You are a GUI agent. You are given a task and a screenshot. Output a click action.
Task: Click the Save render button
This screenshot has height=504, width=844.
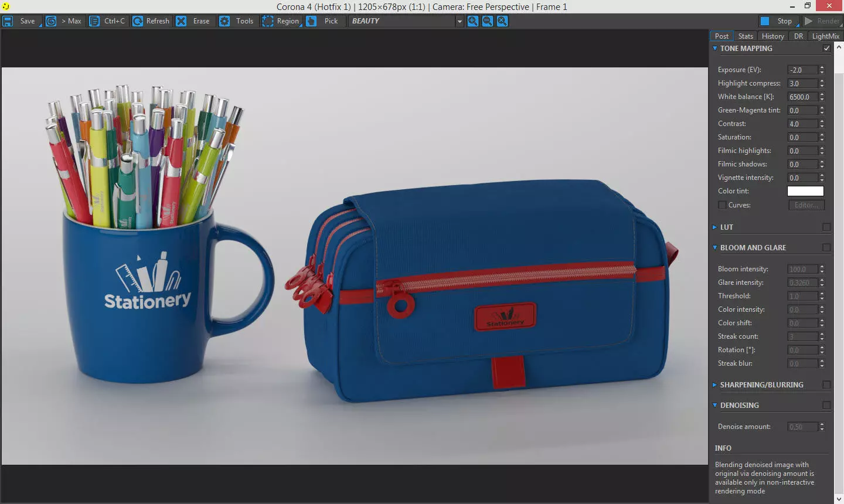[20, 21]
